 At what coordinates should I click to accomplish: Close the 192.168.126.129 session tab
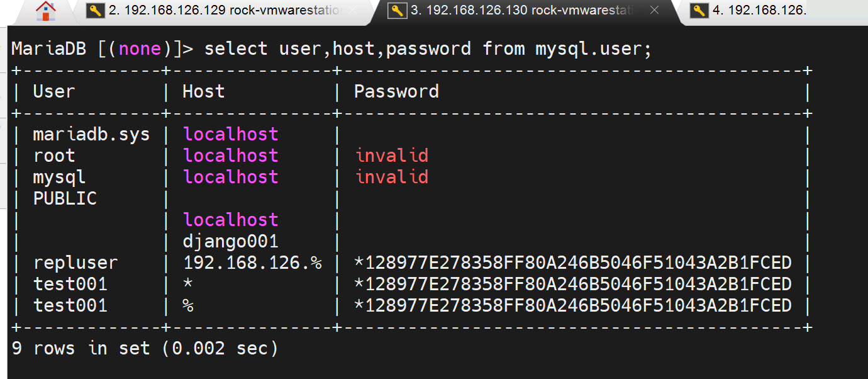pos(352,11)
